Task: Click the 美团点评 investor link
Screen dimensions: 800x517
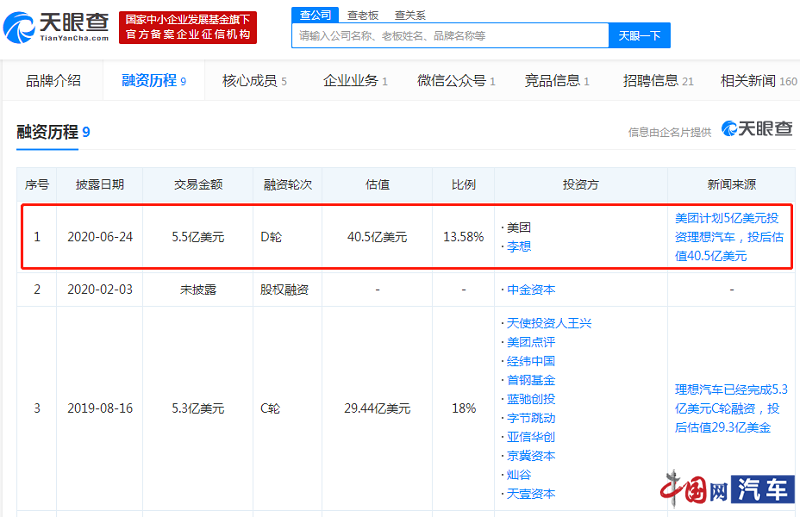Action: [x=531, y=342]
